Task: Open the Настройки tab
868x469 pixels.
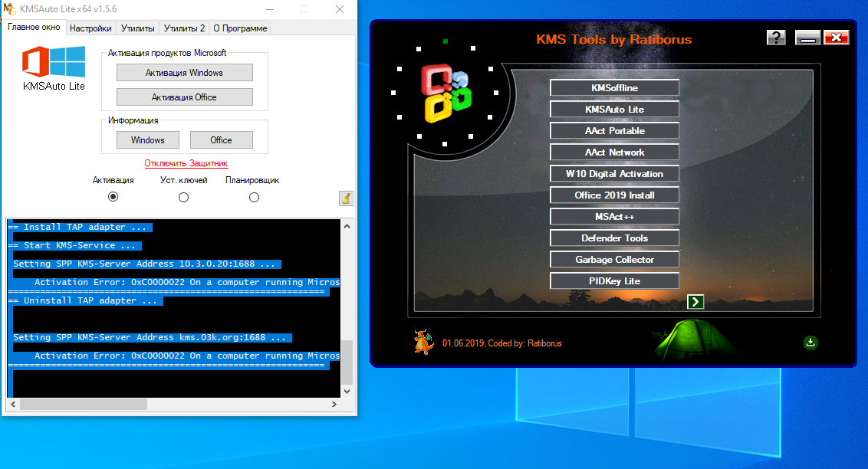Action: (90, 28)
